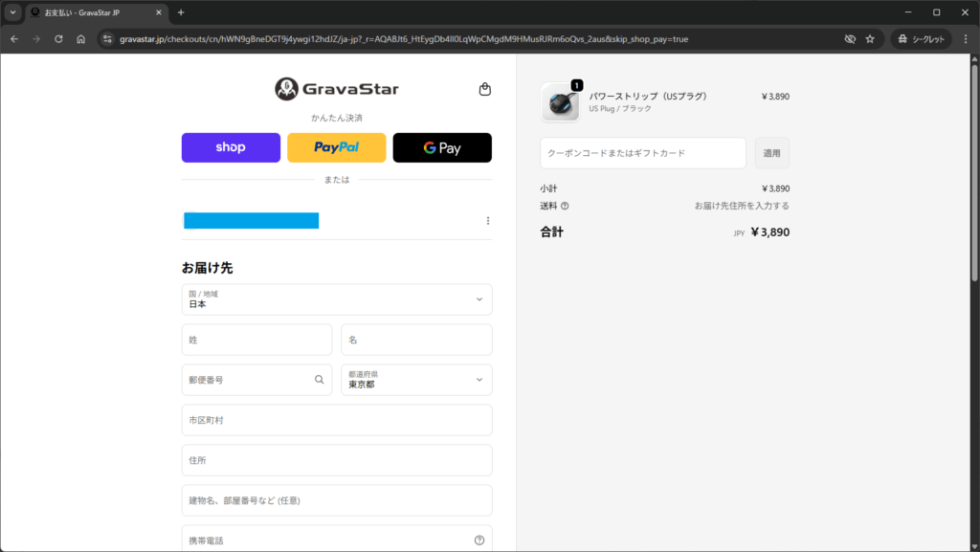This screenshot has height=552, width=980.
Task: Bookmark this page with the star icon
Action: click(870, 39)
